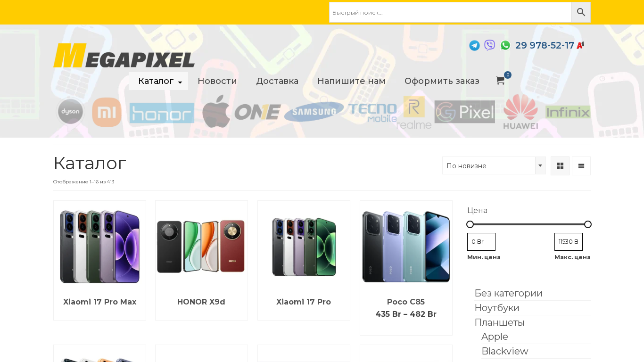The width and height of the screenshot is (644, 362).
Task: Go to Оформить заказ page
Action: 442,81
